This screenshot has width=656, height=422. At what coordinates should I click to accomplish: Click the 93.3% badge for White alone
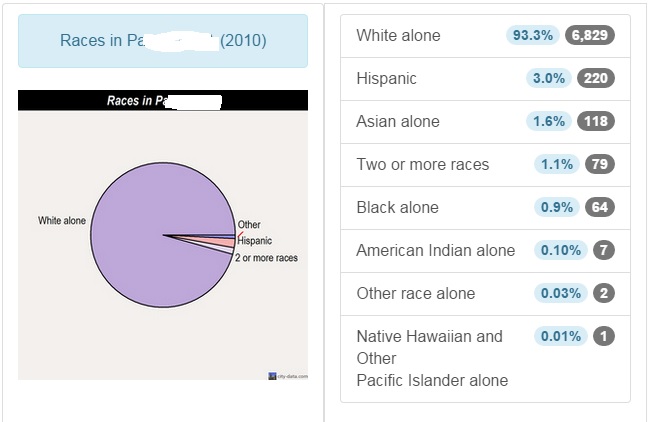[x=533, y=35]
